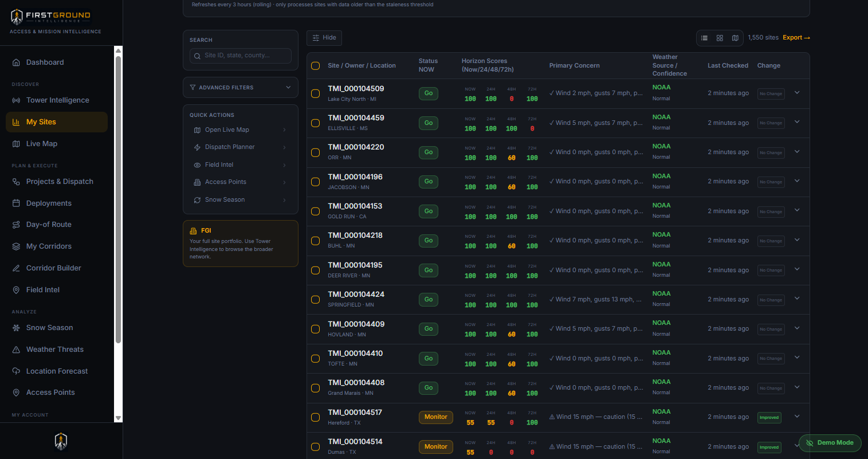Image resolution: width=868 pixels, height=459 pixels.
Task: Select checkbox for TMI_000104459 Ellisville
Action: click(315, 123)
